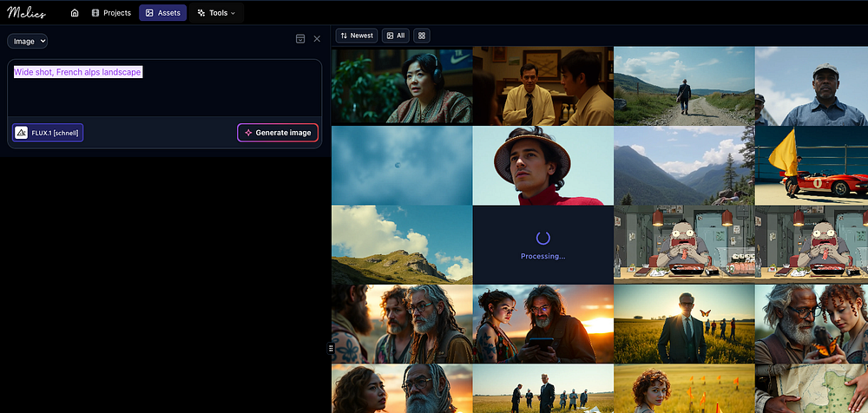The image size is (868, 413).
Task: Expand the Tools dropdown menu
Action: pos(216,13)
